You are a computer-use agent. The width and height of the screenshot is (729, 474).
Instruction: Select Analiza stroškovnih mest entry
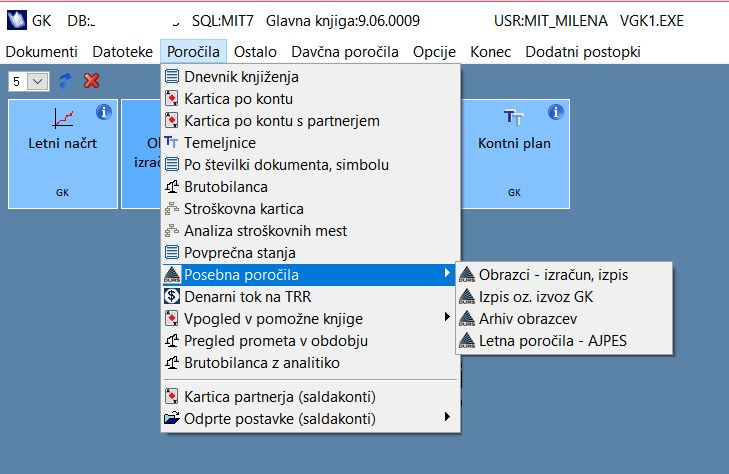tap(311, 230)
